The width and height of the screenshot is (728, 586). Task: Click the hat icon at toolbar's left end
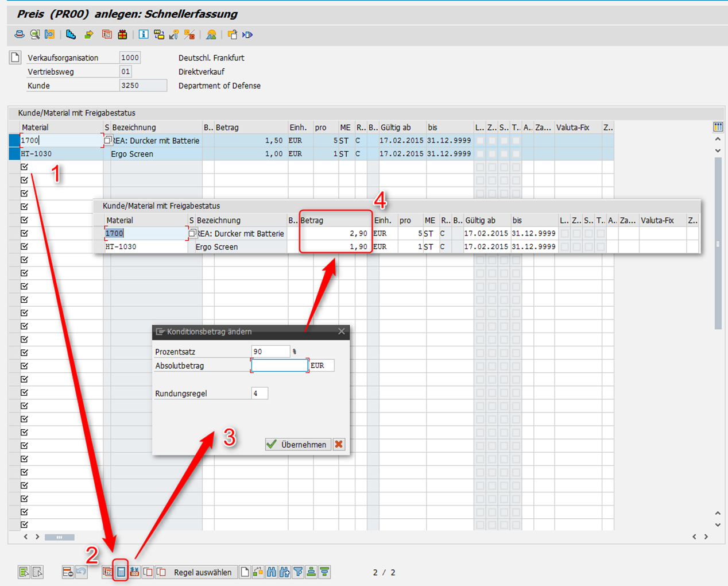pos(20,34)
